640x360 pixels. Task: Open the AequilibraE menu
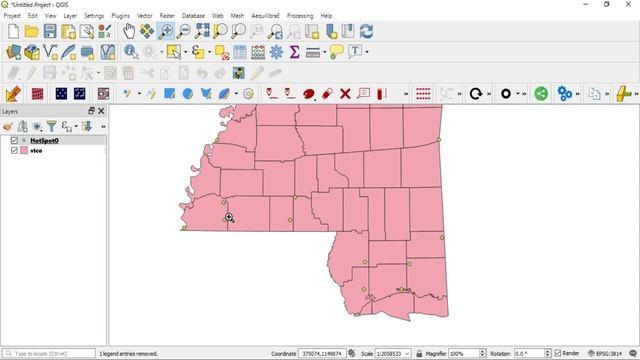pyautogui.click(x=265, y=16)
